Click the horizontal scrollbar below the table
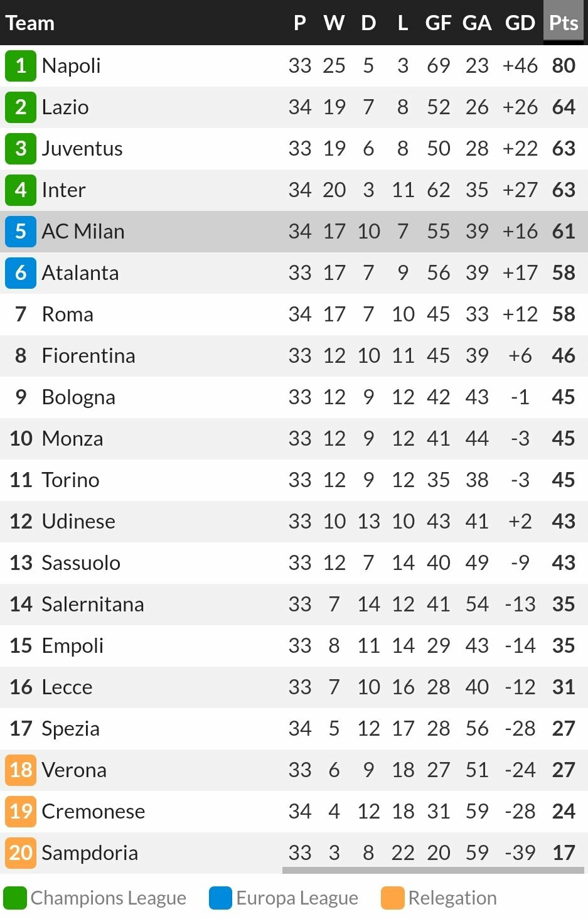The height and width of the screenshot is (919, 588). click(x=433, y=871)
